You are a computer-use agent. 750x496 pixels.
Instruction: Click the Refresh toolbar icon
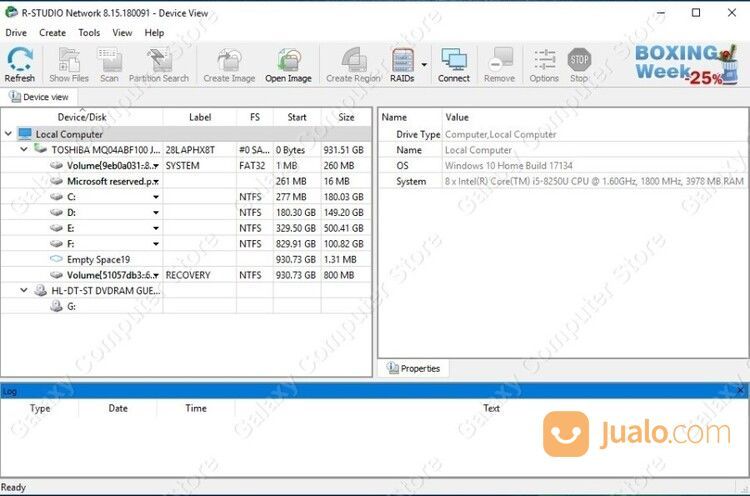(x=20, y=64)
